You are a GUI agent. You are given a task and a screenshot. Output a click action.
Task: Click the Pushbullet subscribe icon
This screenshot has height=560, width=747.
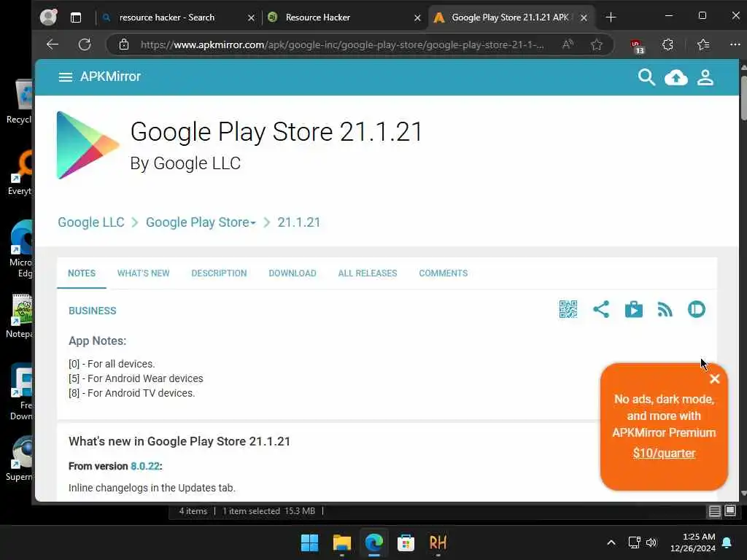tap(696, 309)
